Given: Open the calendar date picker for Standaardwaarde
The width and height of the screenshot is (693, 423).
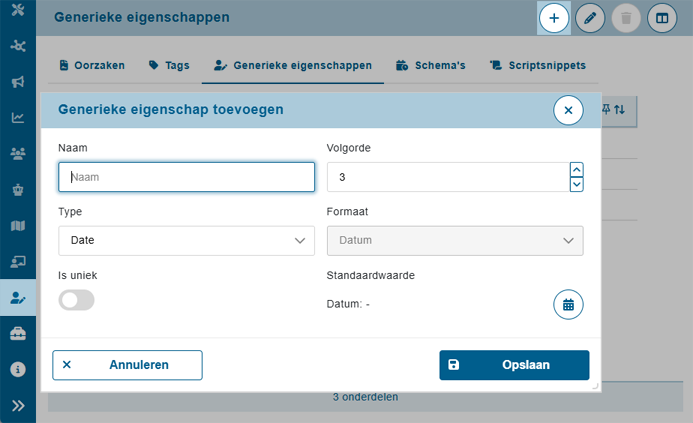Looking at the screenshot, I should click(568, 304).
